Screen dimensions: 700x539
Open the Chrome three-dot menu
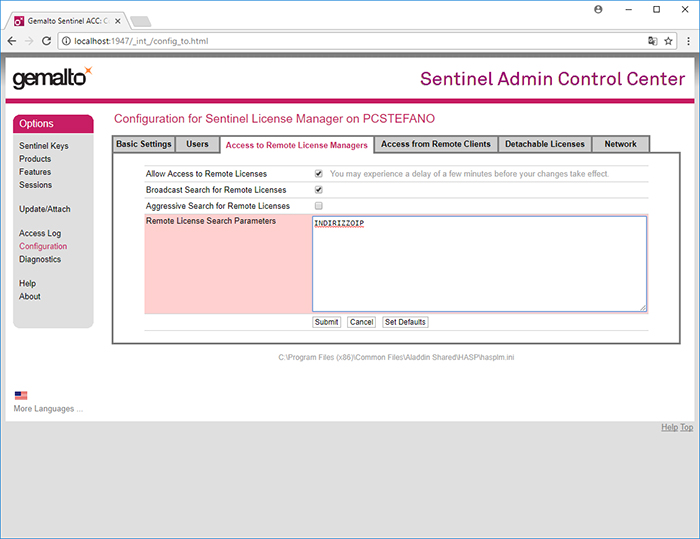coord(688,41)
